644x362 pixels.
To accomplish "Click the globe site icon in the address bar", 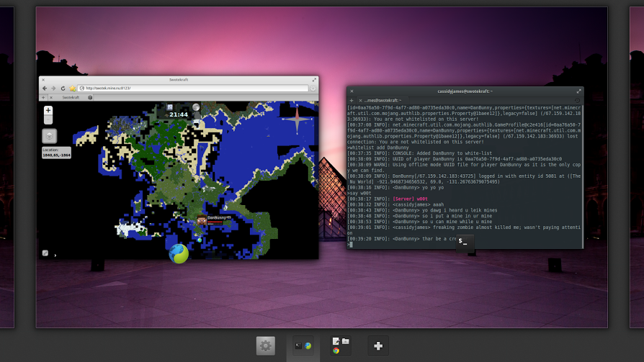I will point(81,89).
